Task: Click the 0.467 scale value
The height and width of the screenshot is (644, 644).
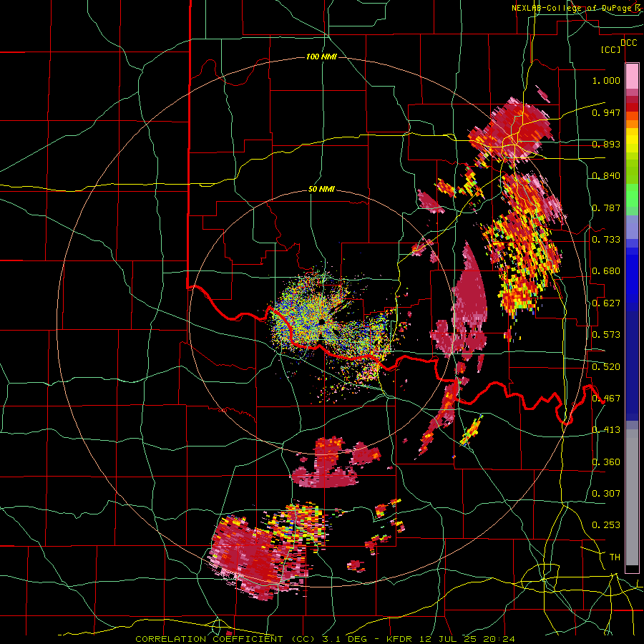Action: (606, 399)
